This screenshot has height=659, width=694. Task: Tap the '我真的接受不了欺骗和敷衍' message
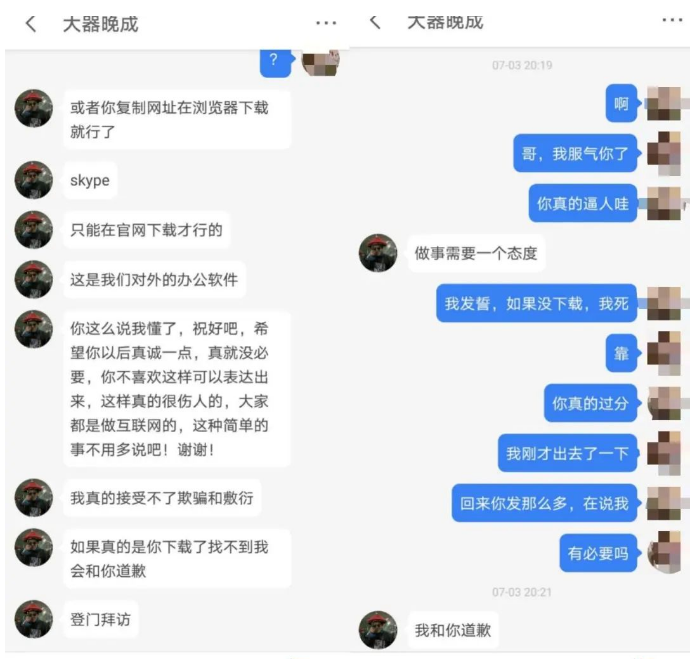point(162,498)
